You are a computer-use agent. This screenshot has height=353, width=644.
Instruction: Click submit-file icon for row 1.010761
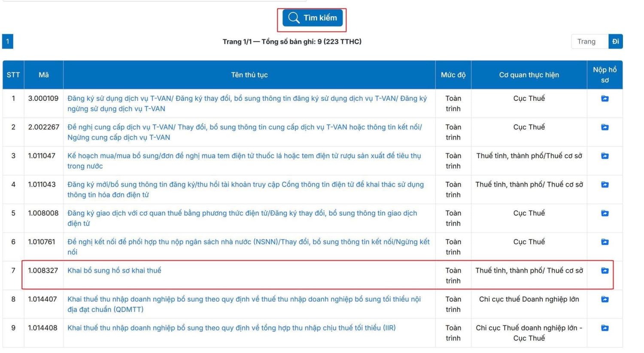tap(605, 242)
